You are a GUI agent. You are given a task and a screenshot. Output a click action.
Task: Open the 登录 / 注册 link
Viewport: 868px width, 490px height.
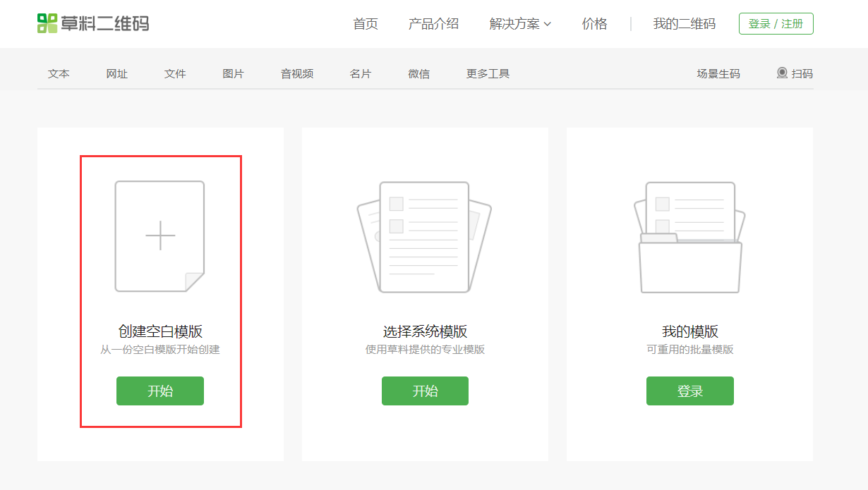click(776, 23)
